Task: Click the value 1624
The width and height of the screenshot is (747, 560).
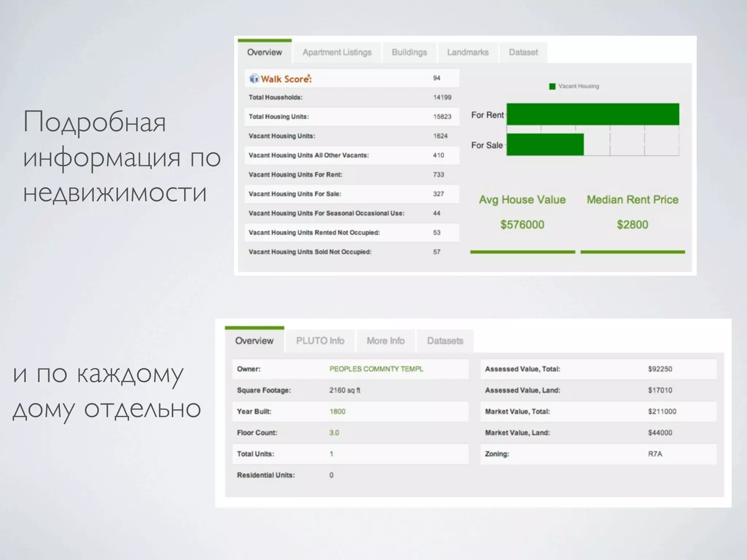Action: tap(440, 136)
